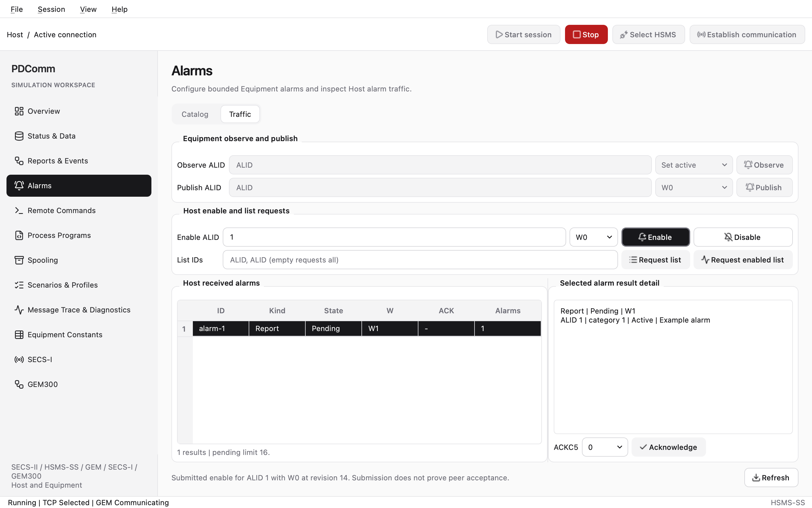Screen dimensions: 812x508
Task: Open the Status & Data section
Action: point(79,136)
